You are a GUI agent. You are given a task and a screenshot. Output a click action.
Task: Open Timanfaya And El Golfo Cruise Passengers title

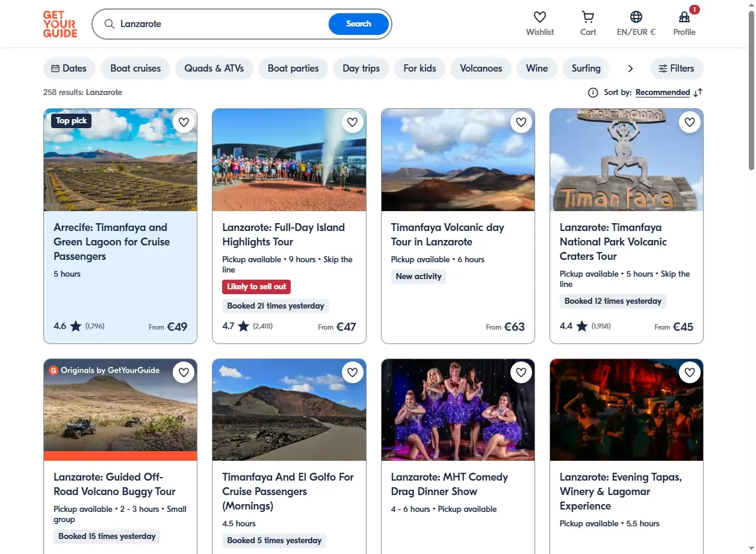(x=288, y=491)
